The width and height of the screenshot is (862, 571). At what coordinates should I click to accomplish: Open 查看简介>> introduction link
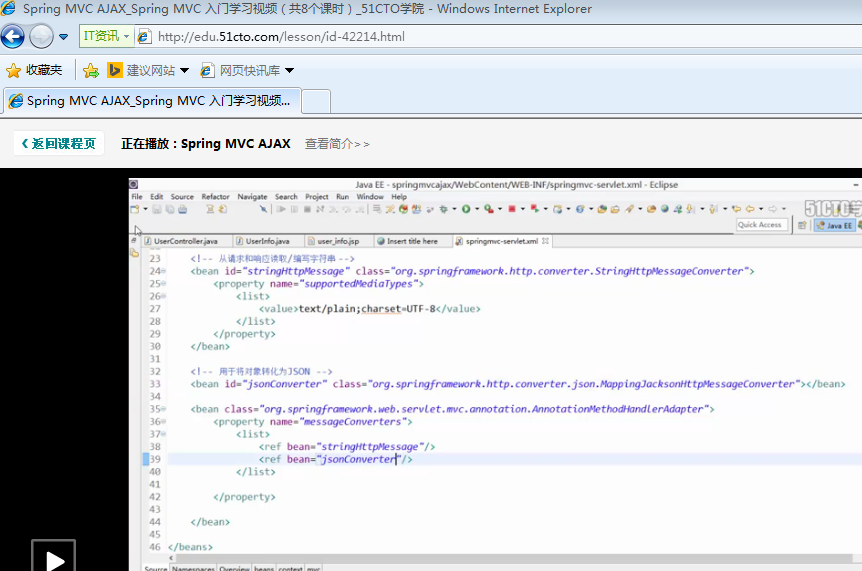[x=337, y=144]
